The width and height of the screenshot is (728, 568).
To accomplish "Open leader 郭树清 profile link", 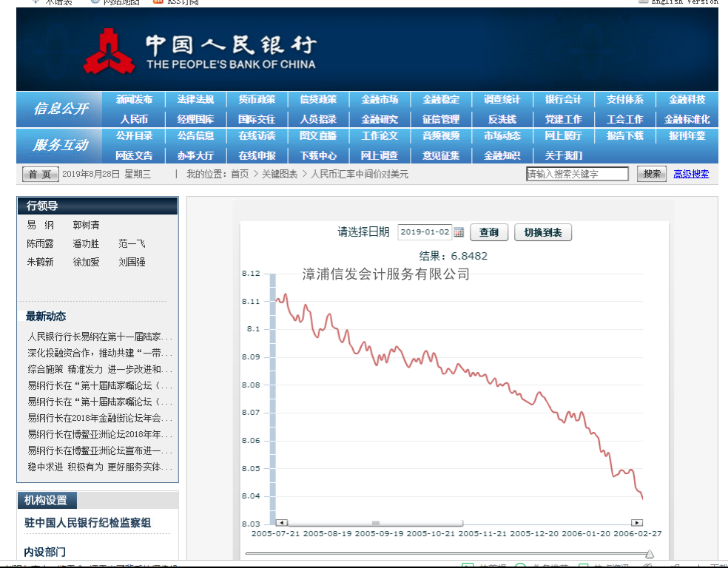I will 86,225.
